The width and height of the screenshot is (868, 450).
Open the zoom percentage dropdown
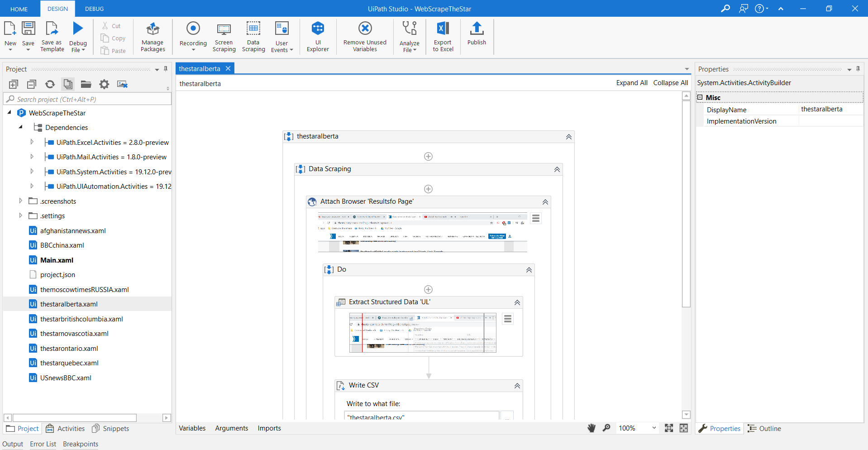click(654, 428)
